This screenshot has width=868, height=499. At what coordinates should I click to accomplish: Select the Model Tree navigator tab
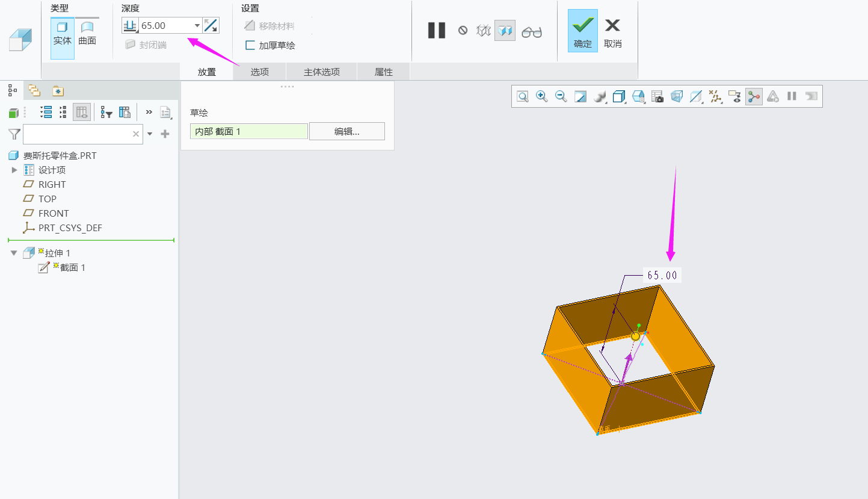[x=11, y=90]
